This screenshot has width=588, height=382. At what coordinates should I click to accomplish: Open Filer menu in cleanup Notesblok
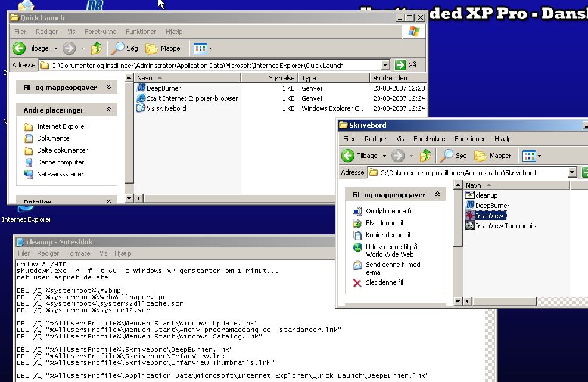click(24, 253)
